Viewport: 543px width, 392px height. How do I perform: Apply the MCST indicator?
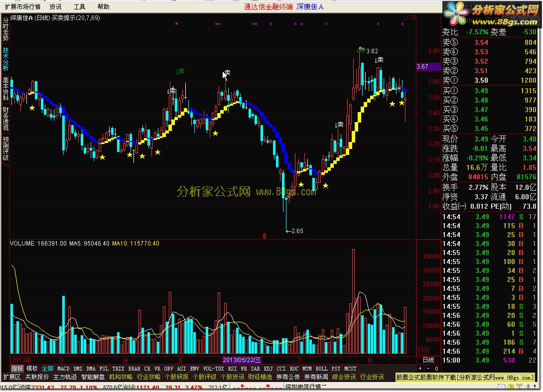point(350,369)
